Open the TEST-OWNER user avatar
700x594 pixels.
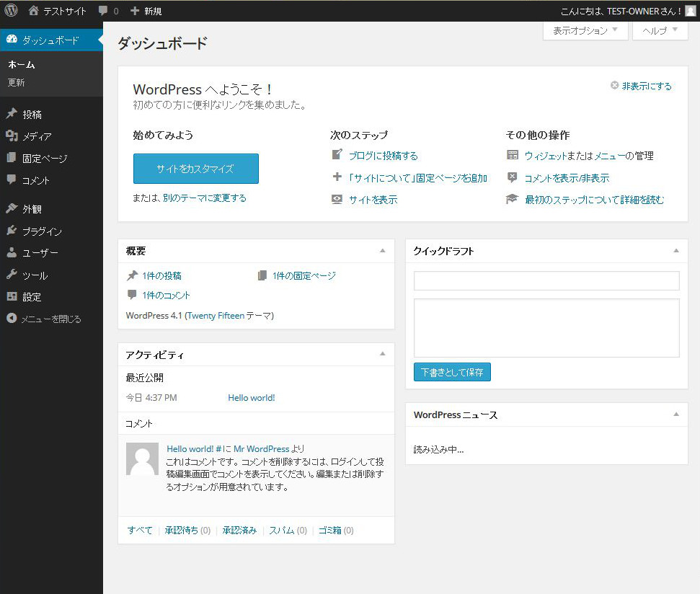coord(690,11)
